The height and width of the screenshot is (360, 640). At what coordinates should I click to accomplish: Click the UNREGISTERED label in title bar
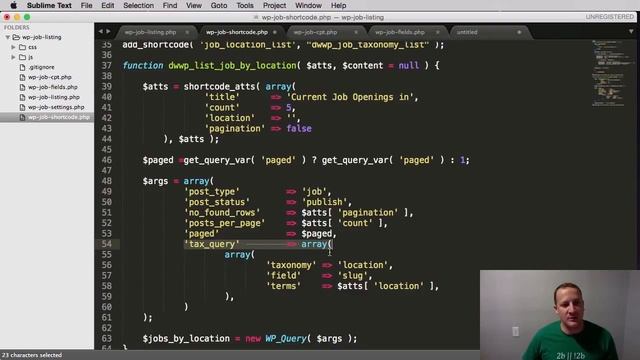click(609, 17)
